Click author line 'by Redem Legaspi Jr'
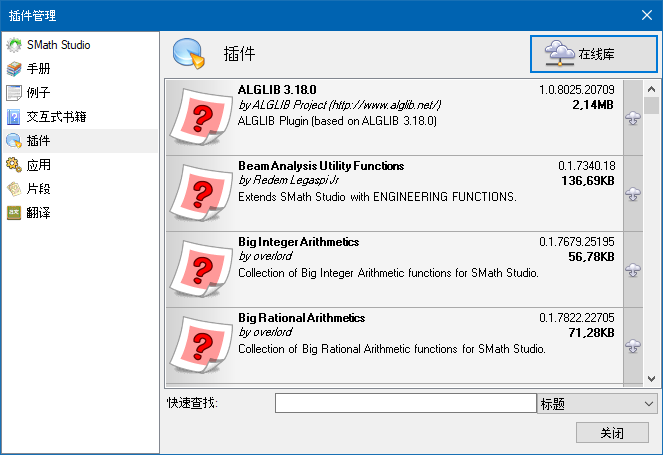 [289, 181]
